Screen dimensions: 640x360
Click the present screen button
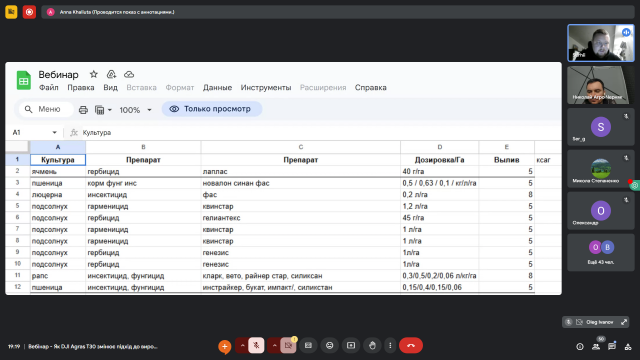coord(351,346)
